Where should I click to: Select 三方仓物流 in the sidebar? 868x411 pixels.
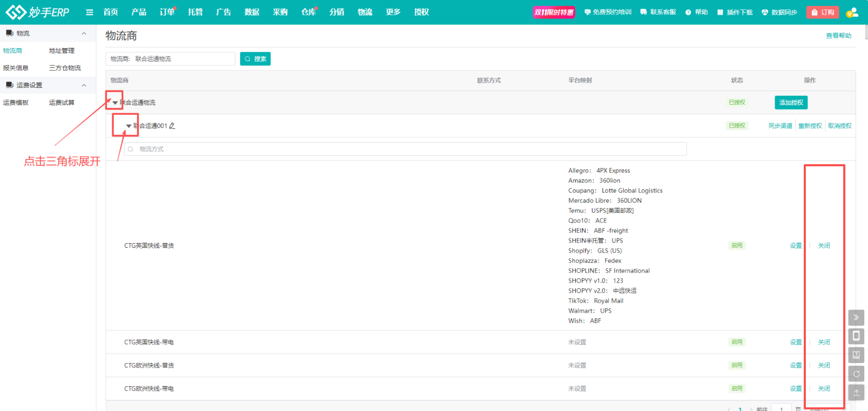tap(65, 68)
